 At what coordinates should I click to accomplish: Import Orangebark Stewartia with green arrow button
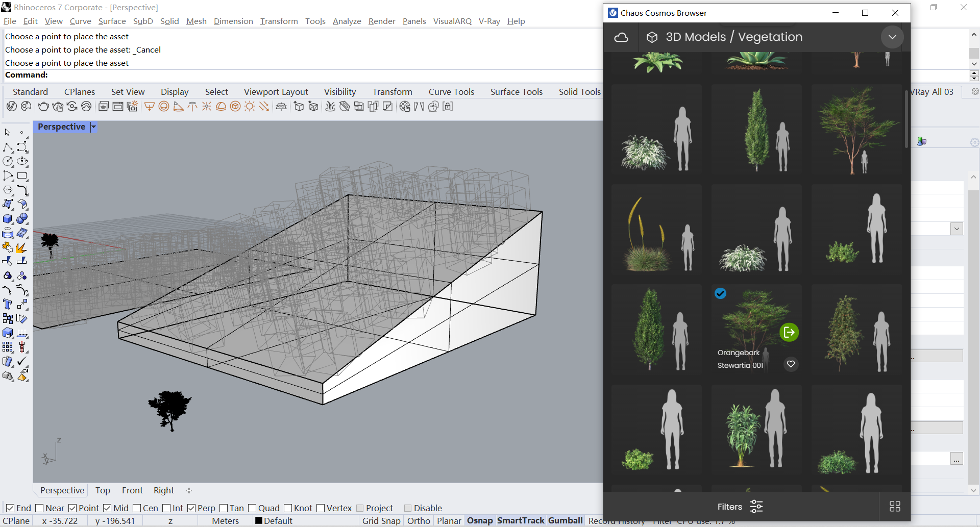pyautogui.click(x=789, y=333)
